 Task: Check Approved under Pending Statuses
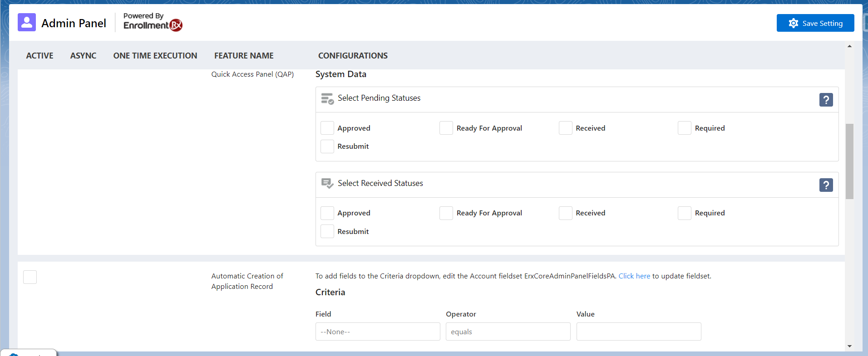(327, 128)
